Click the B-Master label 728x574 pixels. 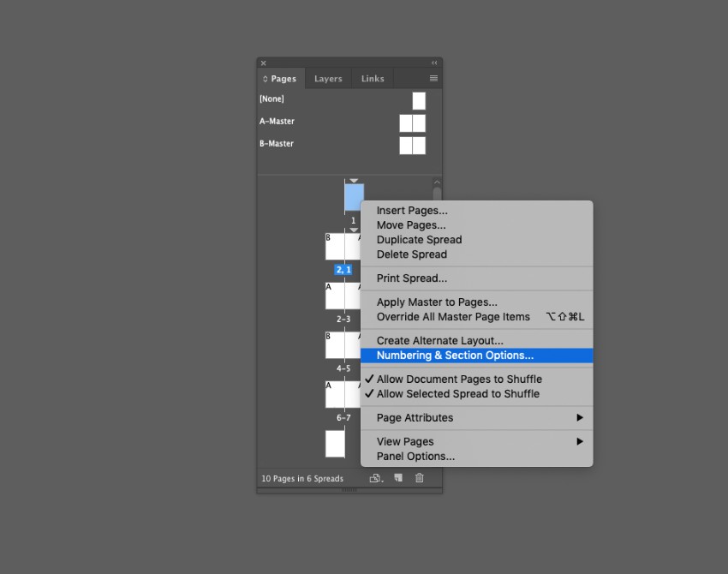(277, 144)
